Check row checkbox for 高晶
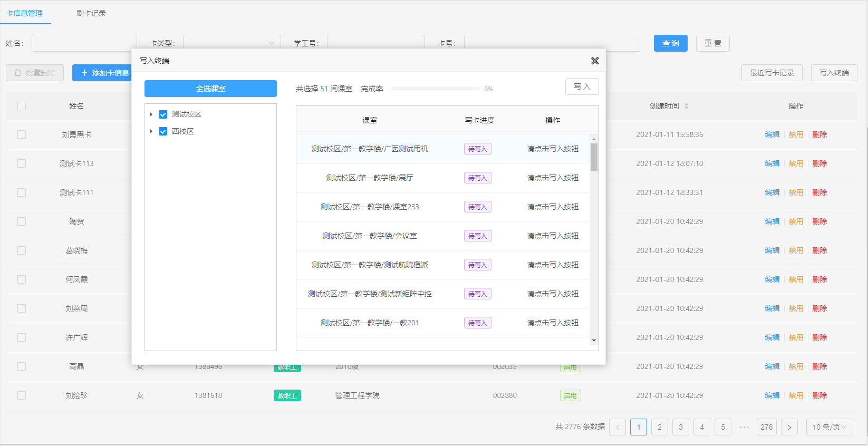This screenshot has width=868, height=446. pos(22,366)
